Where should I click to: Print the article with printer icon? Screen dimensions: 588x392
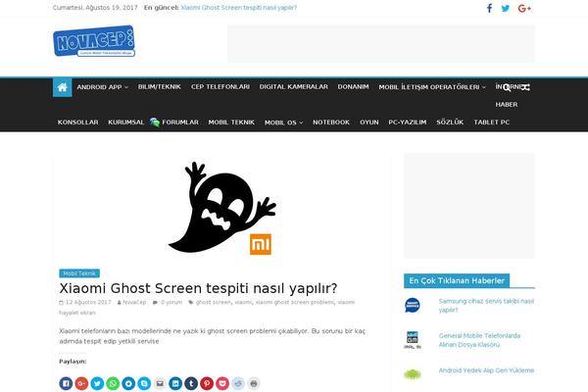tap(254, 383)
